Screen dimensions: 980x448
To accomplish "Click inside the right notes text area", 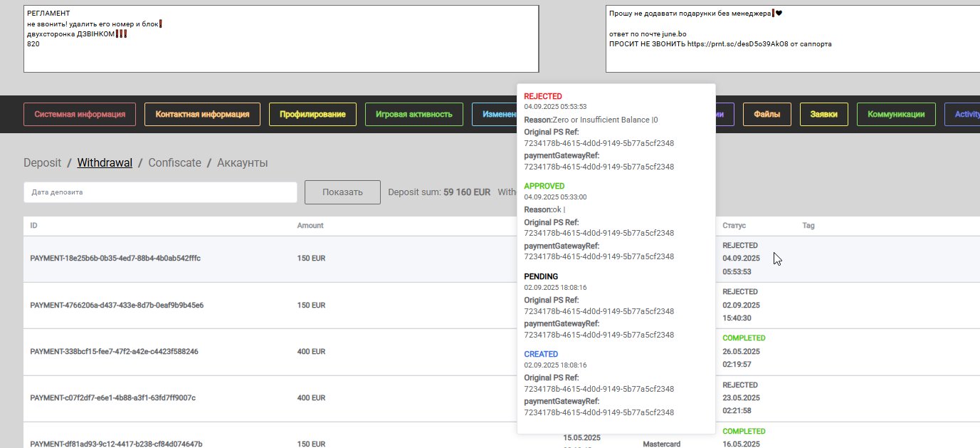I will (x=793, y=39).
